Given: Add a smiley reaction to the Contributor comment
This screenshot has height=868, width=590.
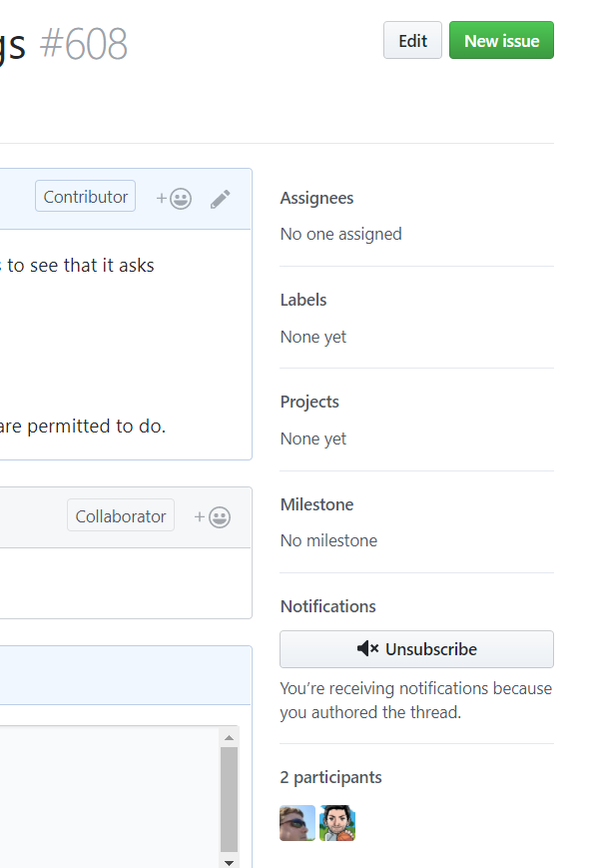Looking at the screenshot, I should (173, 198).
